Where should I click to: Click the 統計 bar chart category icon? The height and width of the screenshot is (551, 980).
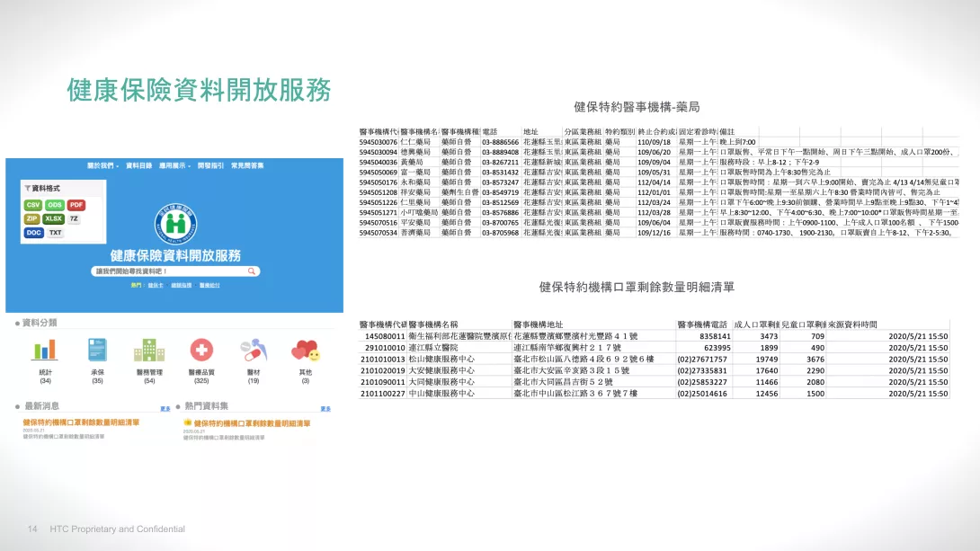tap(45, 350)
